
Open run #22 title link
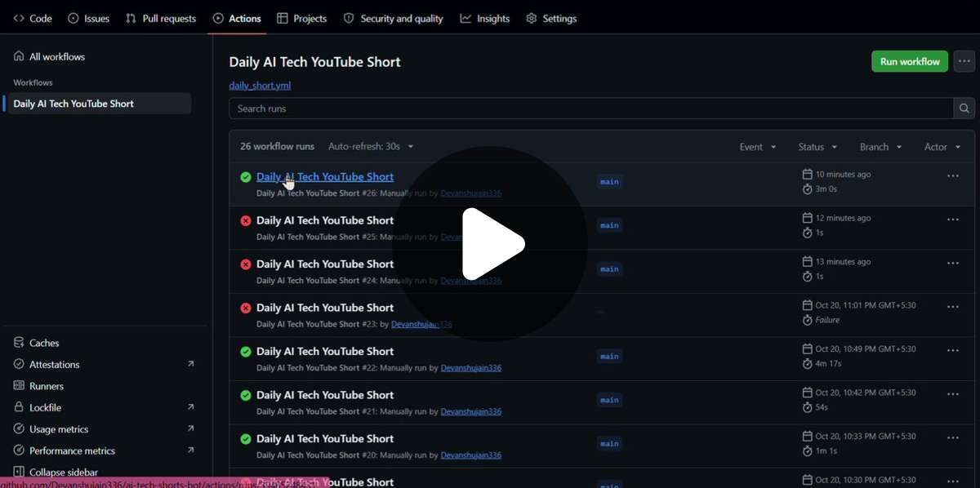325,352
